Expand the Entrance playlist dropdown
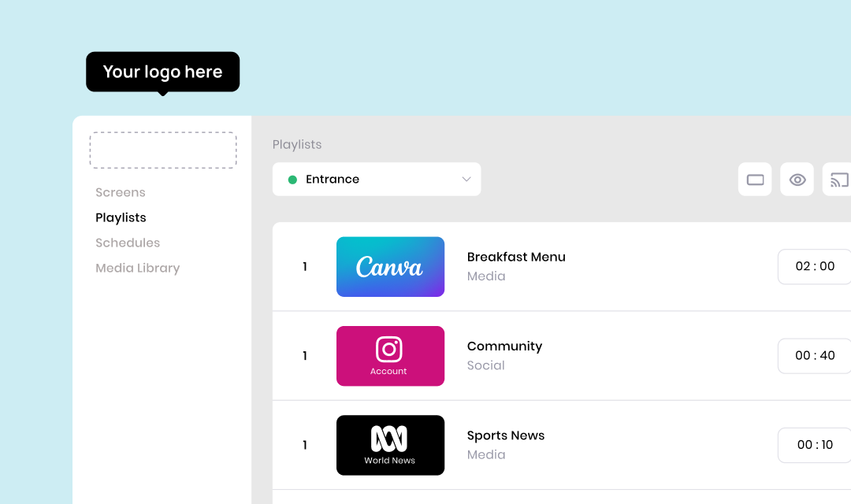This screenshot has height=504, width=851. [377, 180]
